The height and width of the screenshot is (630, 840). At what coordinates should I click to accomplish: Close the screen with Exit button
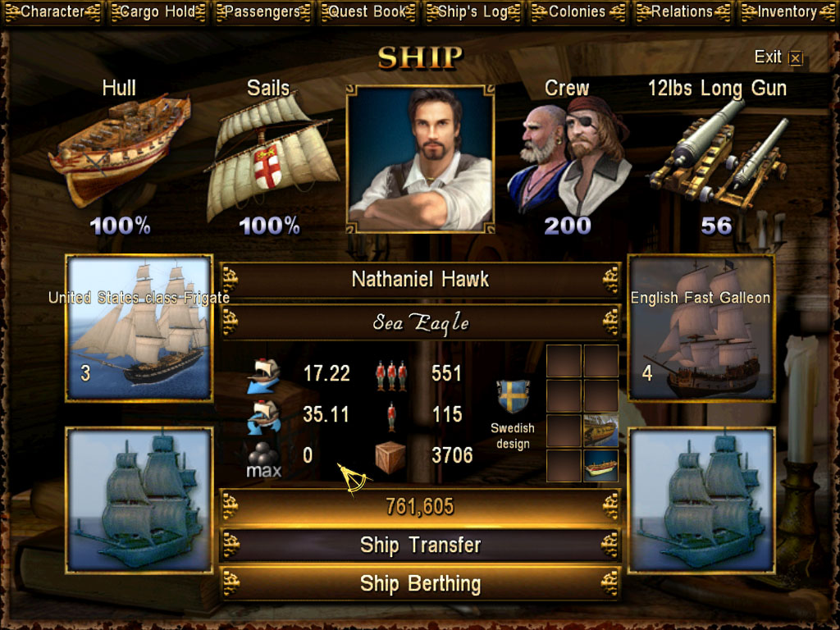[778, 57]
